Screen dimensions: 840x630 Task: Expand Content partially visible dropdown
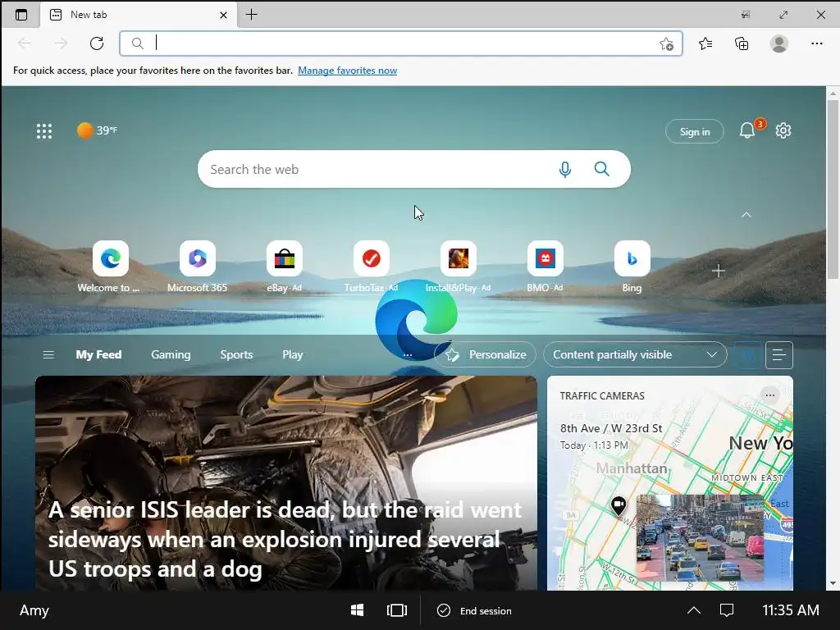635,354
